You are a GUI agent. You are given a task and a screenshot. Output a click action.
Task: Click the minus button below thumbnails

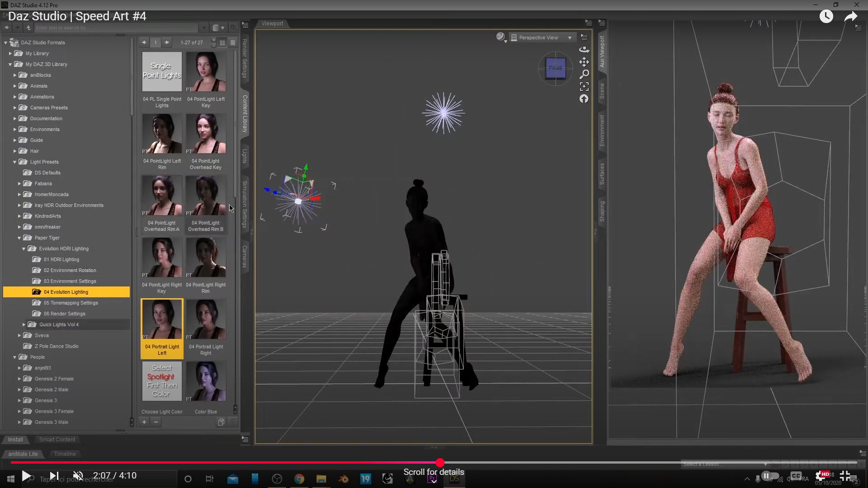(156, 422)
